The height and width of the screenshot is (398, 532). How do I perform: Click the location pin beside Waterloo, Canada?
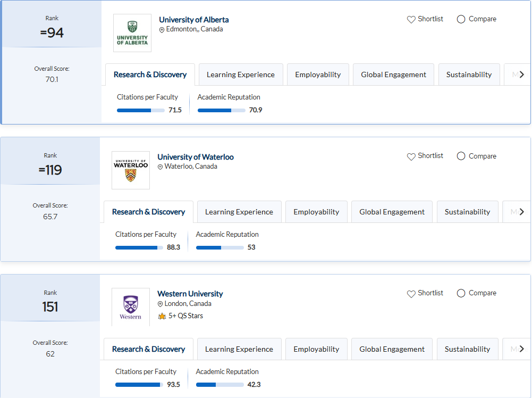pos(160,167)
